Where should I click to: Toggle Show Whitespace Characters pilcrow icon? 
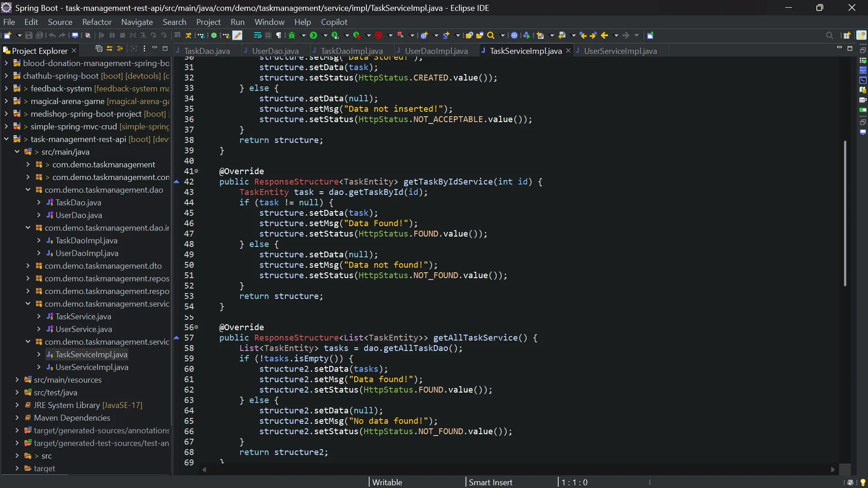(279, 35)
